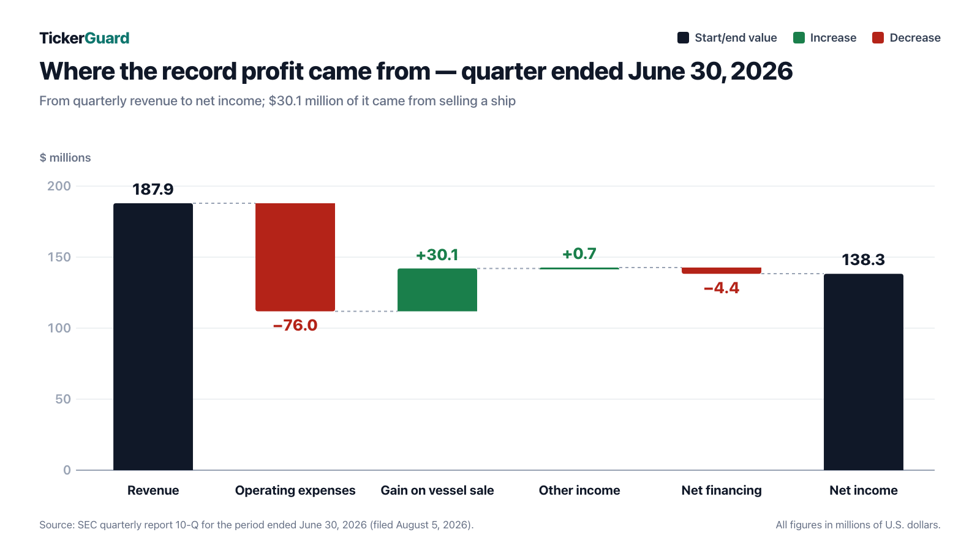Select the Start/end value legend label
The height and width of the screenshot is (551, 980).
click(x=736, y=38)
